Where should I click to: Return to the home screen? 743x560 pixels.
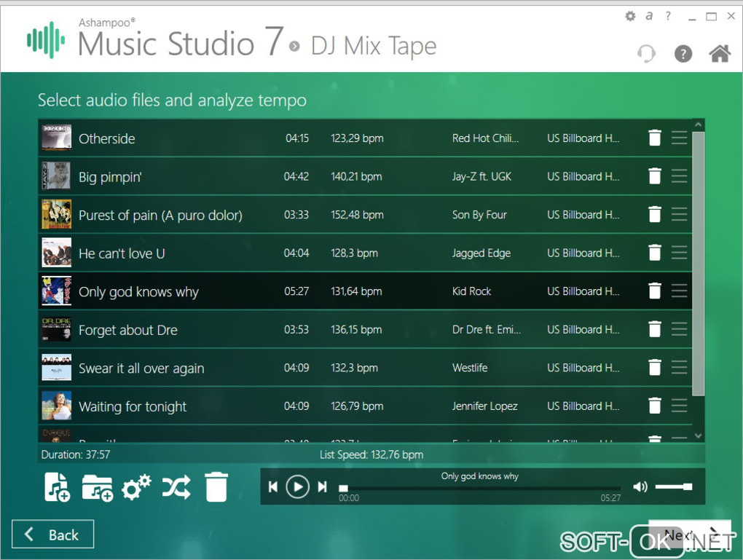[720, 53]
